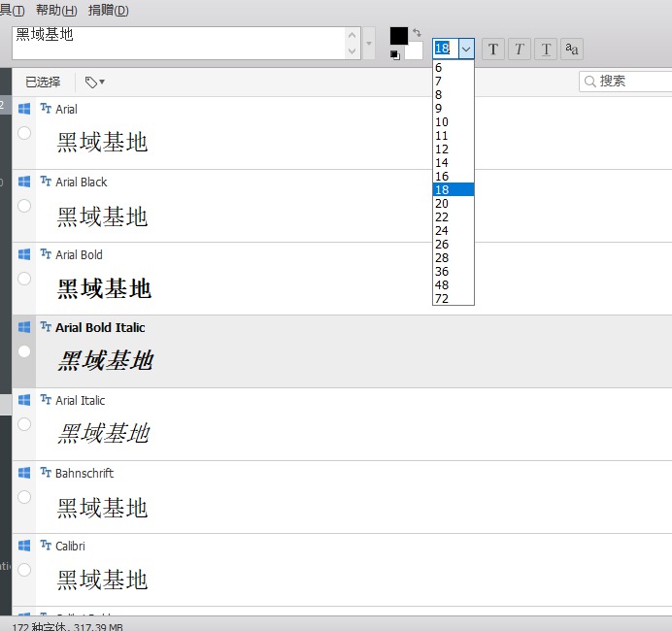Click the Arial Bold preview text
Viewport: 672px width, 631px height.
pyautogui.click(x=104, y=288)
